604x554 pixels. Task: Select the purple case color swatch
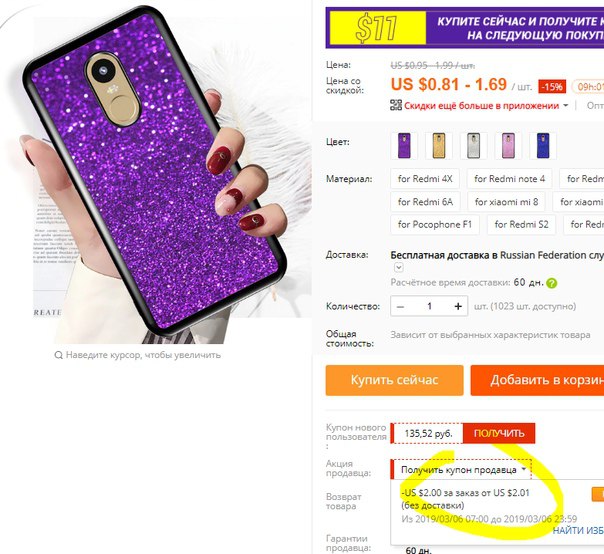coord(404,146)
